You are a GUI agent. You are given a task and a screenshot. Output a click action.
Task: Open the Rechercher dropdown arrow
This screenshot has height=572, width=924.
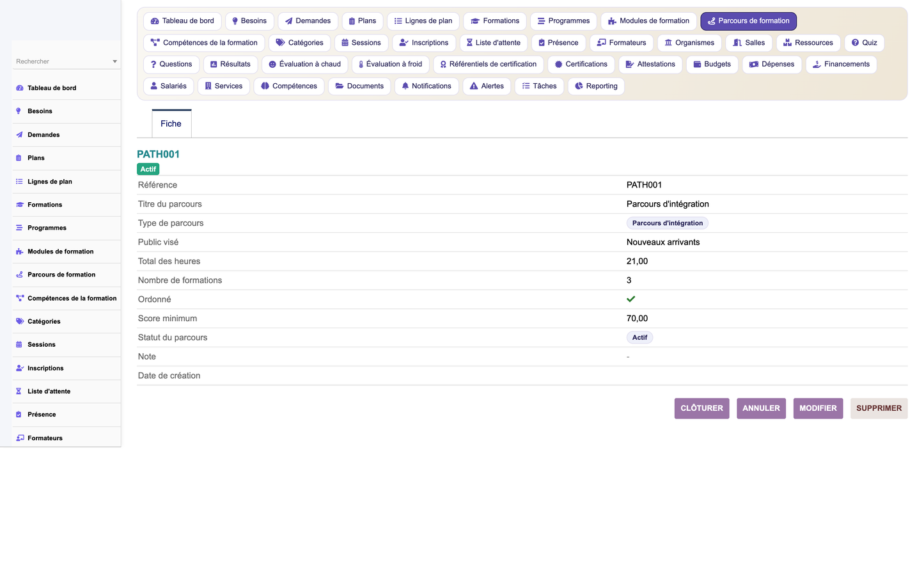(x=114, y=61)
